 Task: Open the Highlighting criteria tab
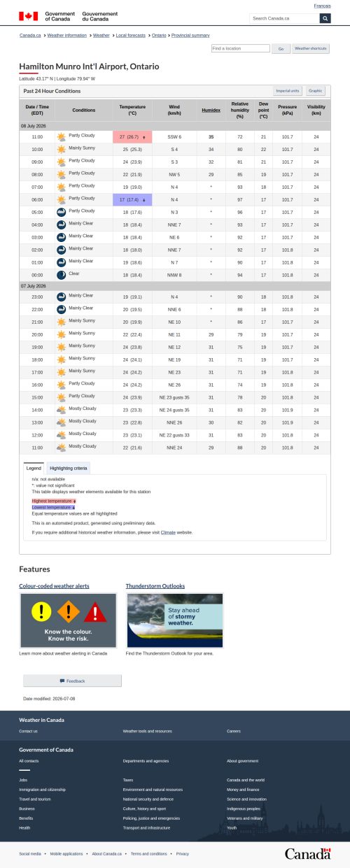pos(69,468)
